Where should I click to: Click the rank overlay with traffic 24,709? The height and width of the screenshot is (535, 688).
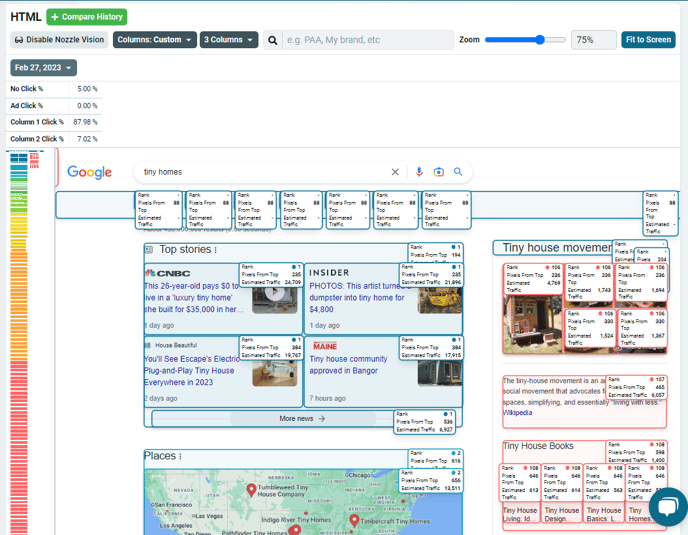click(x=271, y=275)
